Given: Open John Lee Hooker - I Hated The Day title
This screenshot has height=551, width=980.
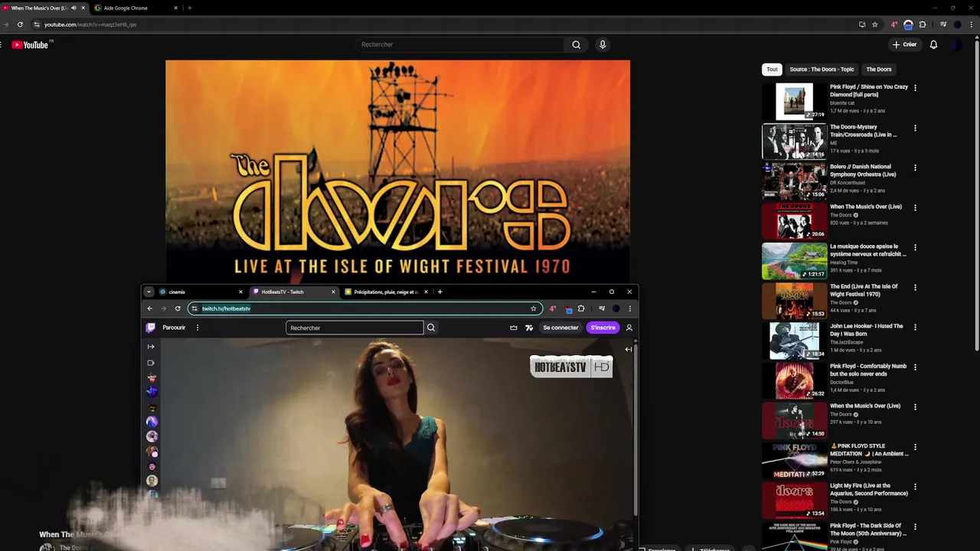Looking at the screenshot, I should tap(866, 330).
